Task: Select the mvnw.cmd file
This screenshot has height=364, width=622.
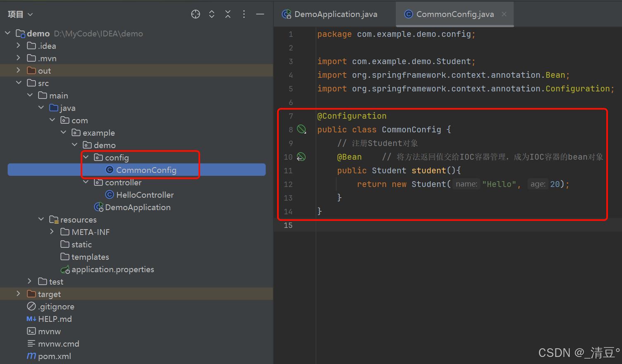Action: 58,344
